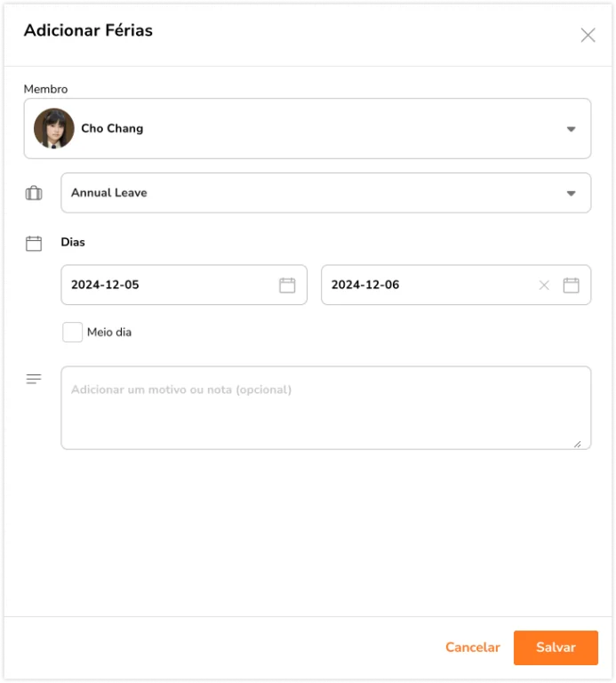The width and height of the screenshot is (616, 683).
Task: Clear the end date 2024-12-06
Action: pos(544,285)
